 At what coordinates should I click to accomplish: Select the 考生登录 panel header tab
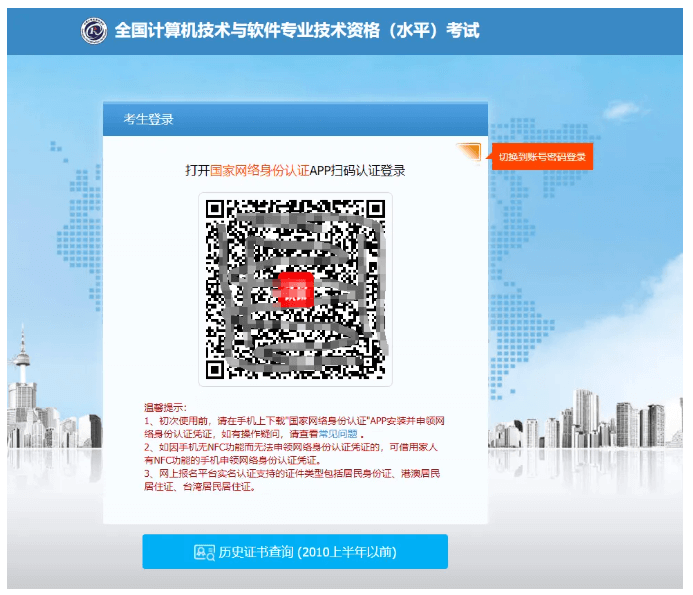(x=149, y=119)
